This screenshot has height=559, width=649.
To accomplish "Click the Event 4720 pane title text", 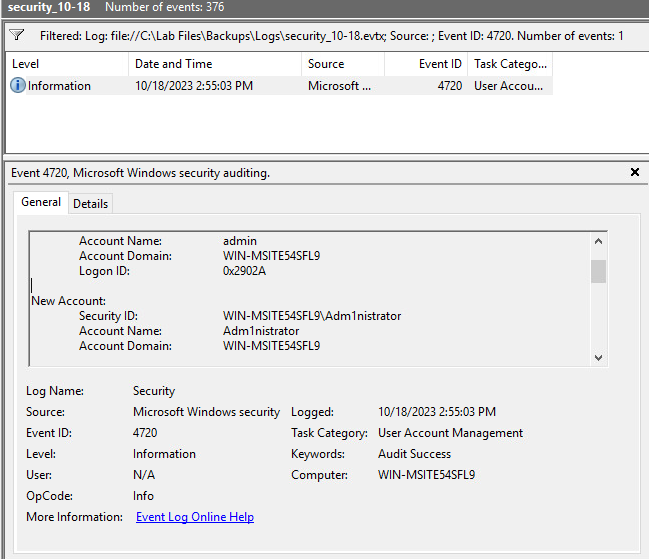I will 140,173.
